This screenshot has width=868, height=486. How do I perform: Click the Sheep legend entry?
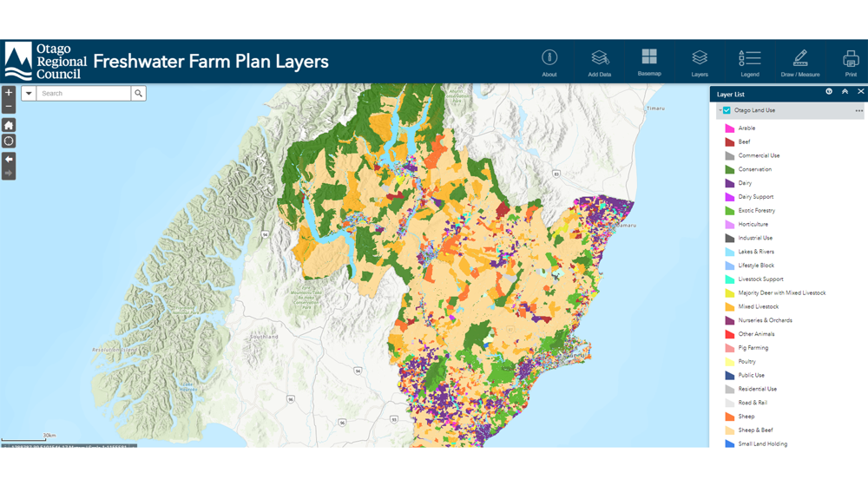point(746,417)
